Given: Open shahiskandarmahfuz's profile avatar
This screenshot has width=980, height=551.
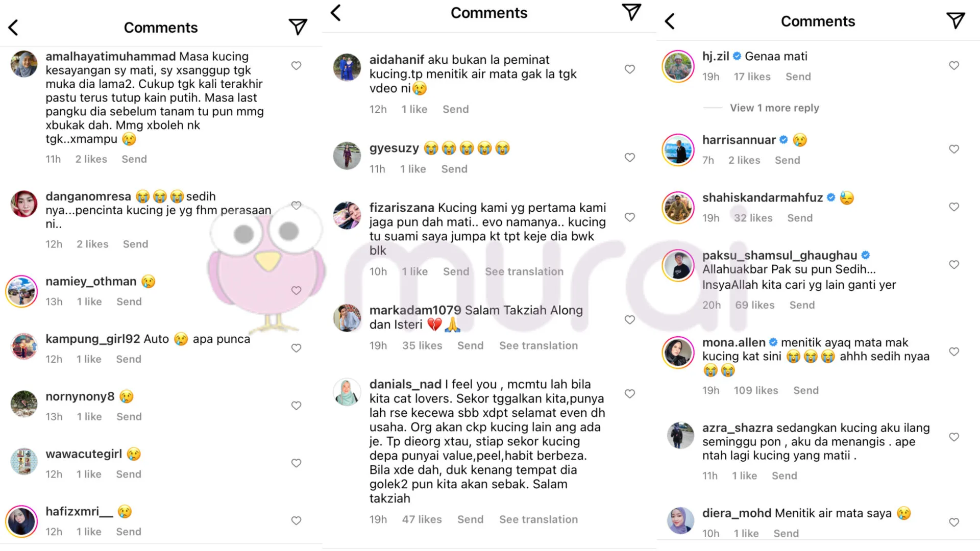Looking at the screenshot, I should coord(678,207).
